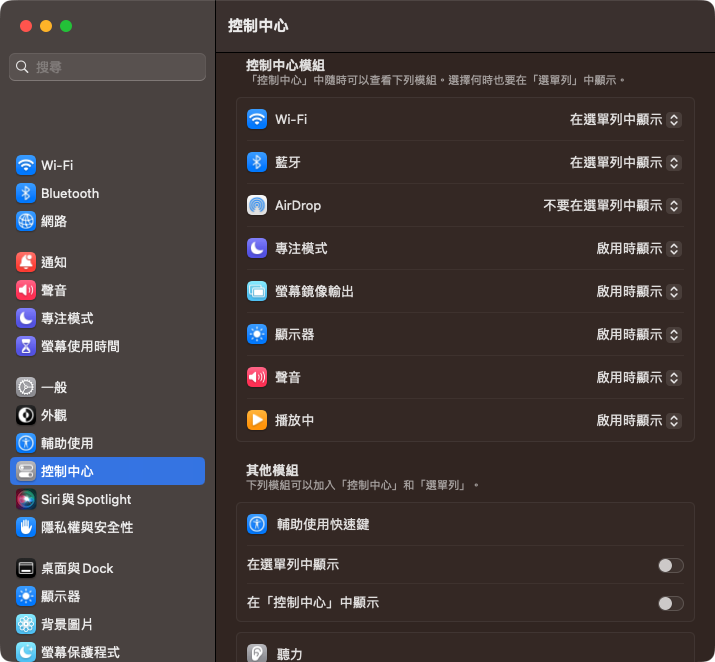Viewport: 715px width, 662px height.
Task: Toggle 在選單列中顯示 switch for 輔助使用快速鍵
Action: 671,565
